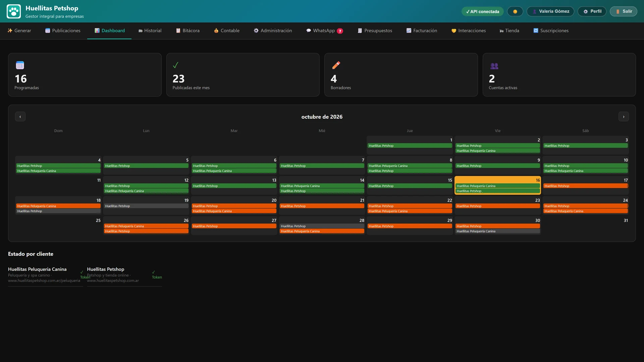Open Huellitas Petshop event on October 27
The image size is (644, 362).
pyautogui.click(x=234, y=226)
